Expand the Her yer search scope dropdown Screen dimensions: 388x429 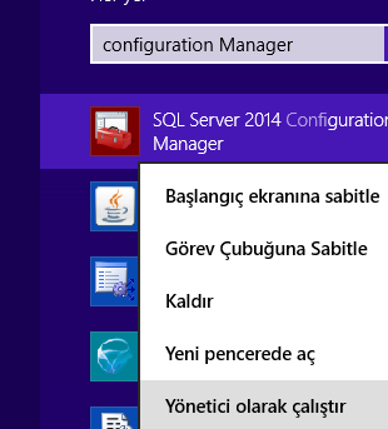(x=118, y=1)
